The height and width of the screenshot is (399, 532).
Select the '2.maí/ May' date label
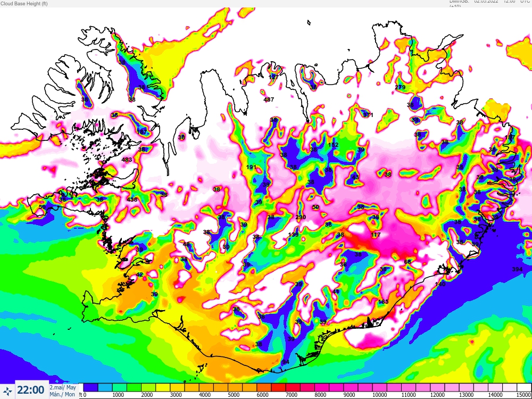tap(63, 387)
